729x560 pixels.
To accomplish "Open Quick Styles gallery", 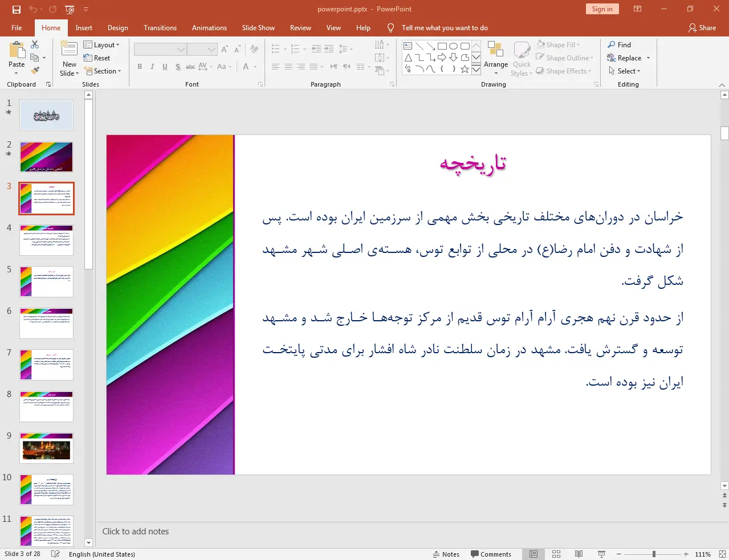I will [x=522, y=58].
